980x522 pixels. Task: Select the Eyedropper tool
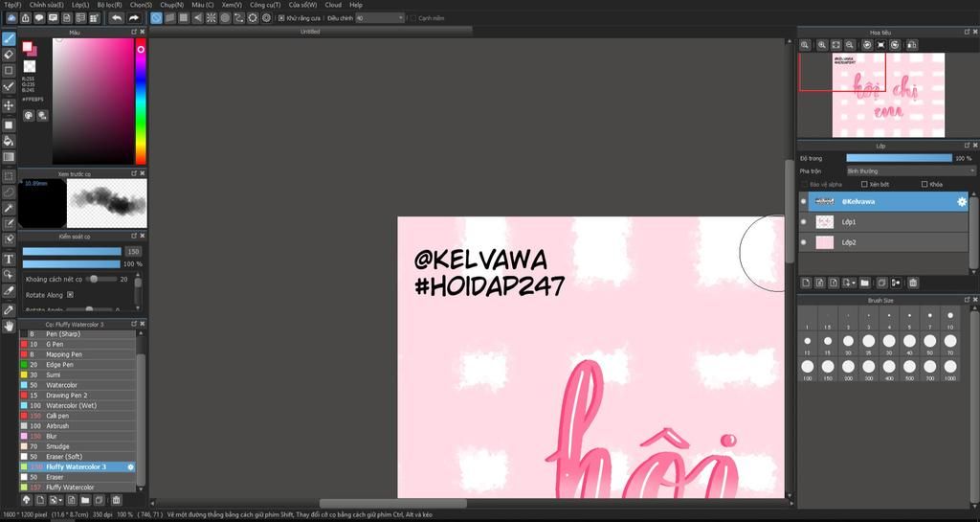tap(9, 309)
